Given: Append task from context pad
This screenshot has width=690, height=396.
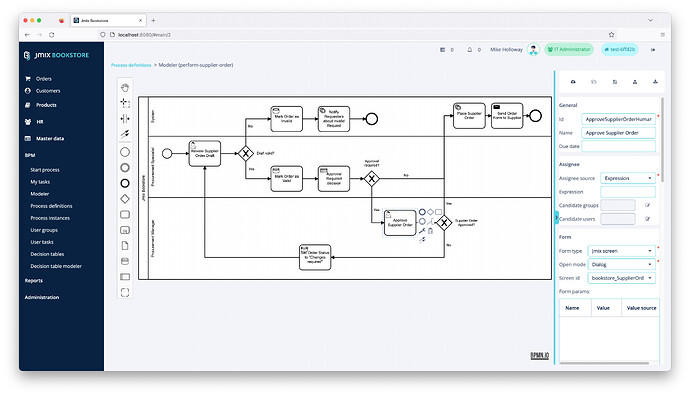Looking at the screenshot, I should tap(438, 212).
